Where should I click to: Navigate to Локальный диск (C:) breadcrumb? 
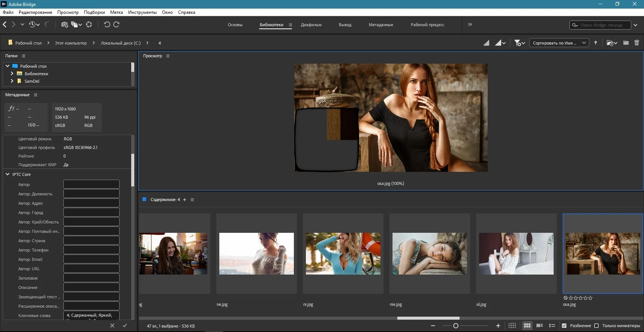(120, 43)
